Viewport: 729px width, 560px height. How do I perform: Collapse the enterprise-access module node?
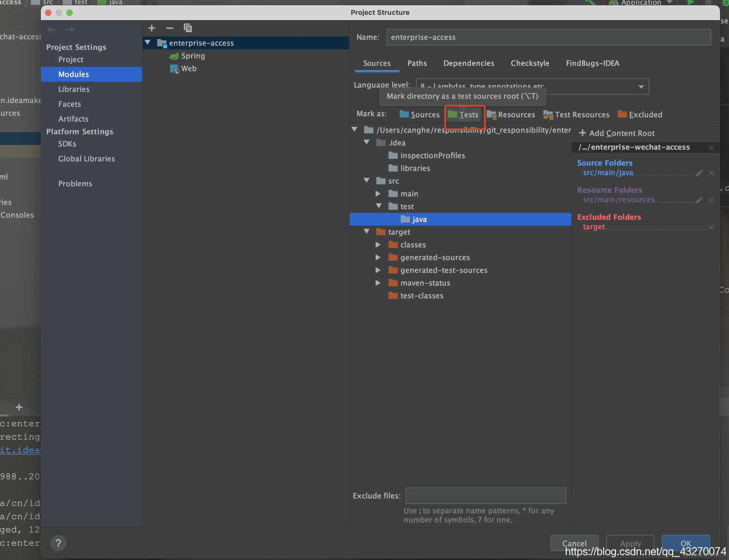147,43
